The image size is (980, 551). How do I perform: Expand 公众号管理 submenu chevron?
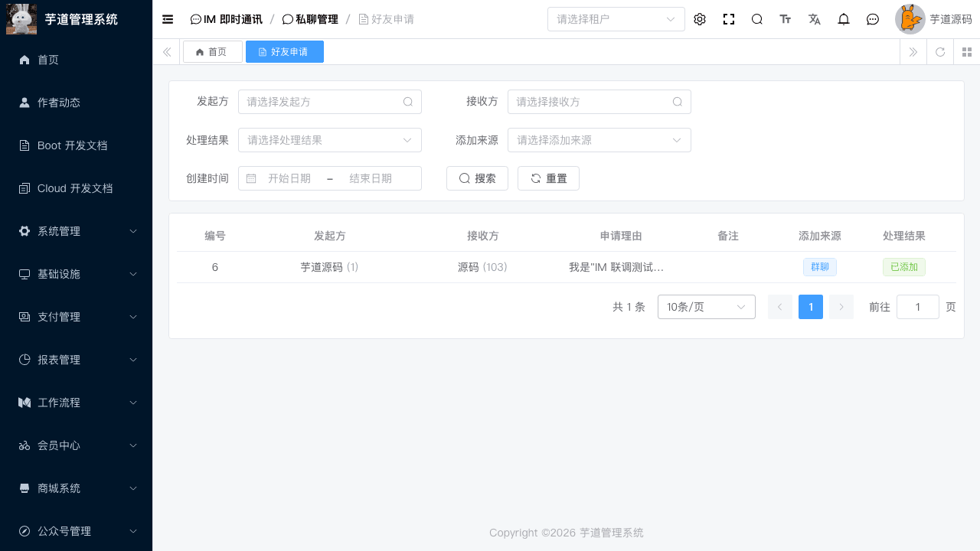tap(133, 531)
